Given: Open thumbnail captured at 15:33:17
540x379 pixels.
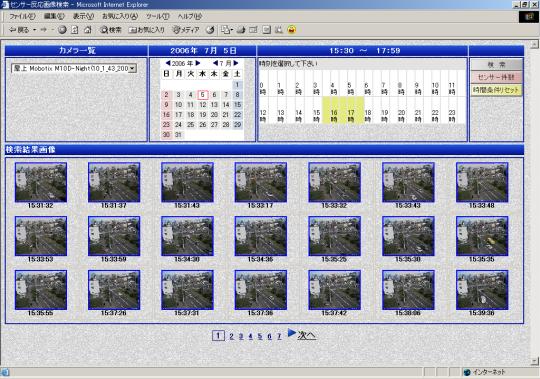Looking at the screenshot, I should (261, 182).
